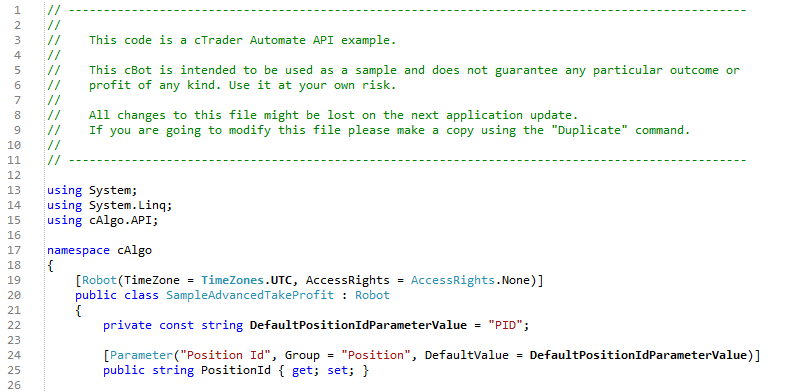Click 'cAlgo' after the namespace keyword

(x=134, y=250)
